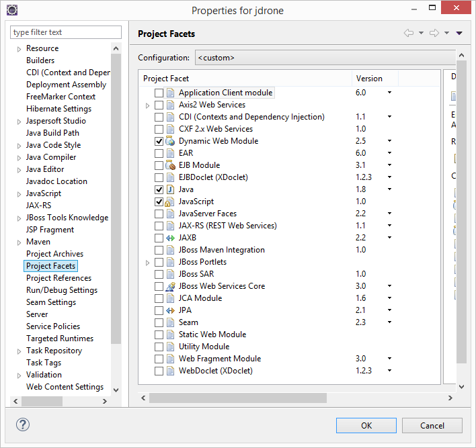Open the JPA version dropdown arrow
The image size is (476, 448).
tap(389, 310)
